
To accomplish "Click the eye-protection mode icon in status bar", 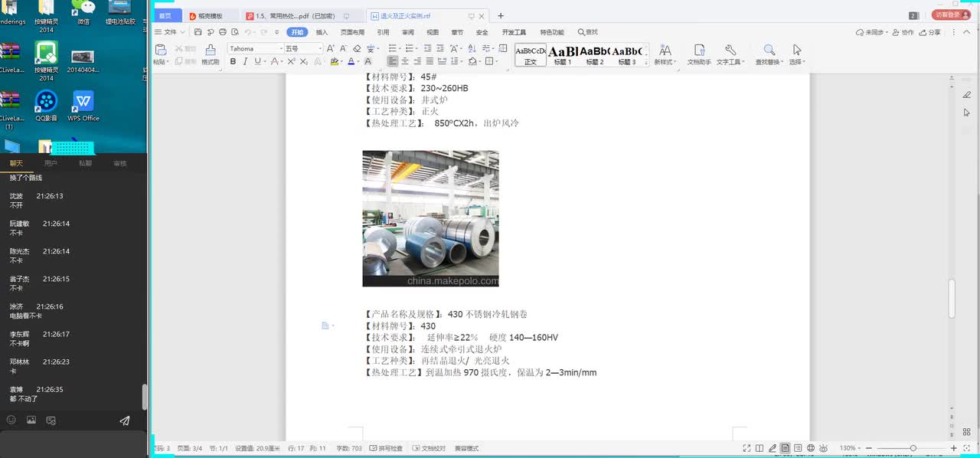I will [823, 448].
